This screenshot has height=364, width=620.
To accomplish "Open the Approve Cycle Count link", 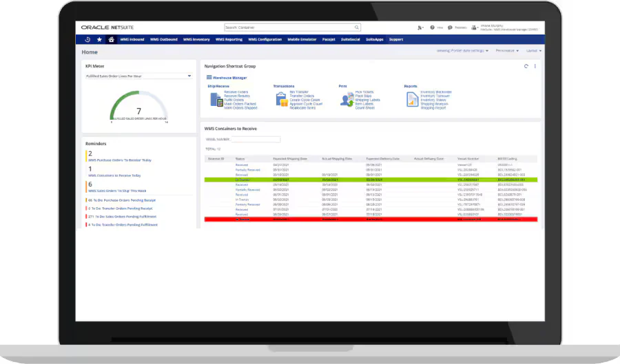I will 306,104.
